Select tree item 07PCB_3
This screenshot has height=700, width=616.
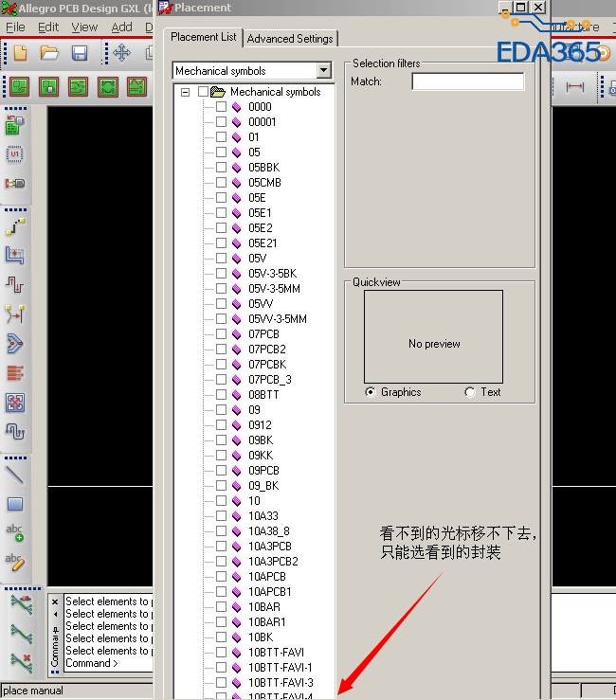(270, 380)
